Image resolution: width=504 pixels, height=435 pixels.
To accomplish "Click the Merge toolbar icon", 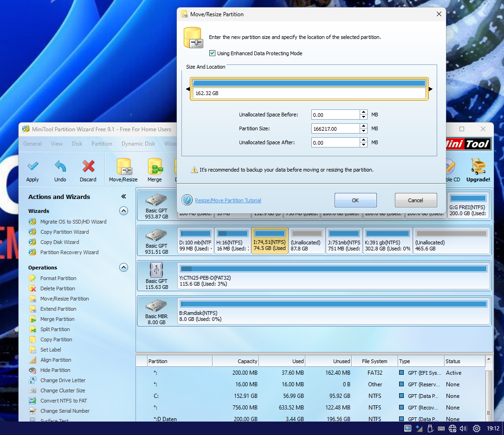I will (x=155, y=166).
